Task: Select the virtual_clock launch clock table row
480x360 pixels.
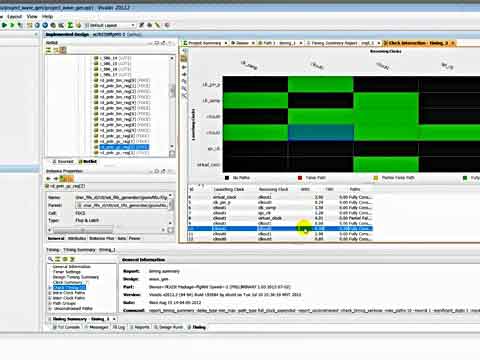Action: tap(280, 197)
